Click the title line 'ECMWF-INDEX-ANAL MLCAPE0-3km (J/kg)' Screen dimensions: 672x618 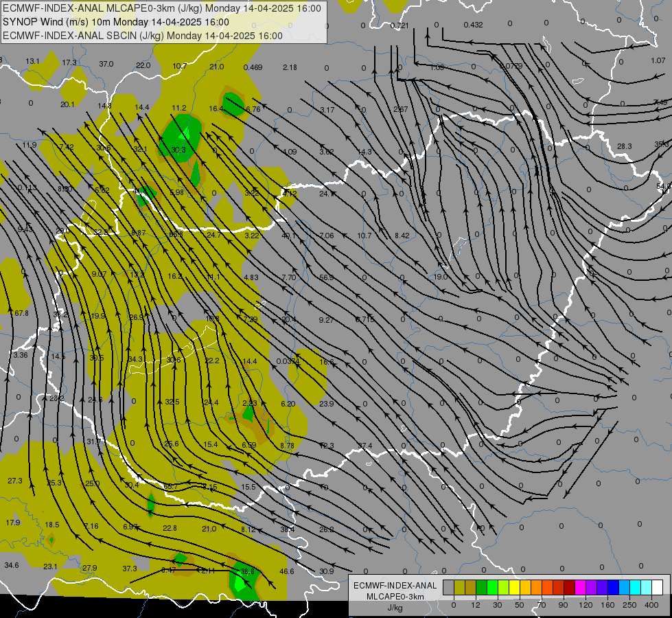click(161, 8)
